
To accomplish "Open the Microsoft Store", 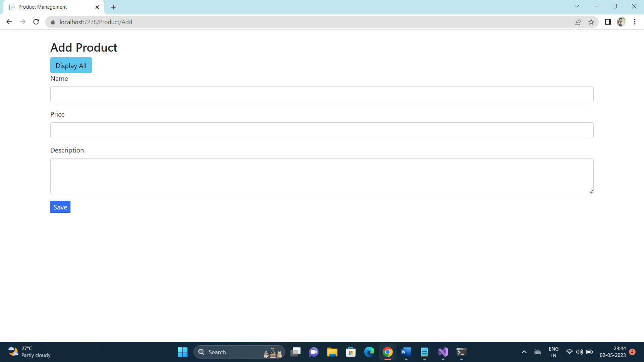I will (x=351, y=352).
